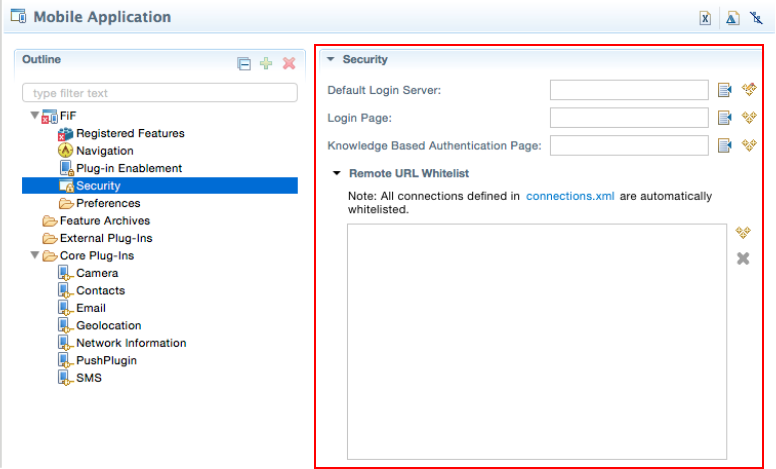Click Plug-in Enablement icon
Image resolution: width=776 pixels, height=469 pixels.
tap(66, 168)
